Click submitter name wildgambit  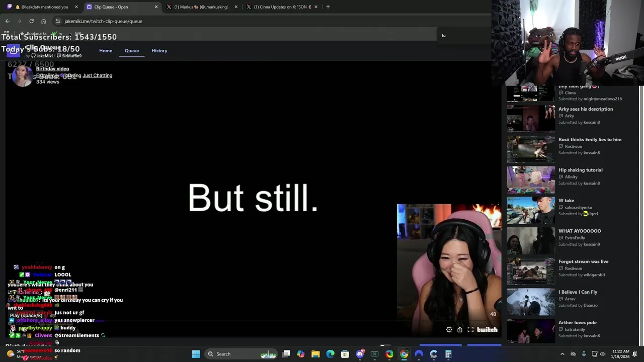click(594, 275)
